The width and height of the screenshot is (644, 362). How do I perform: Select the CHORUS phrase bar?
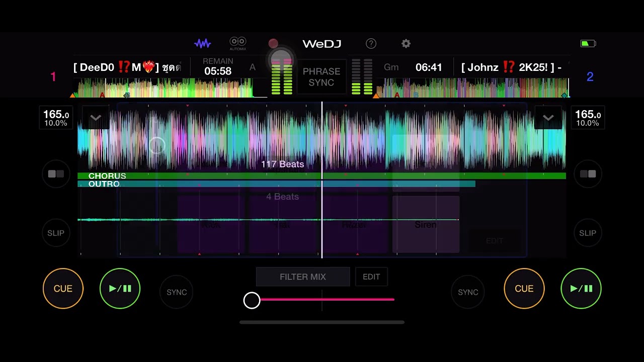pos(321,176)
